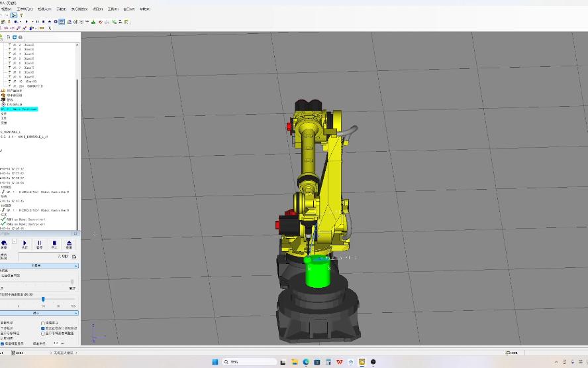Collapse the second blue section header in the run panel

39,313
